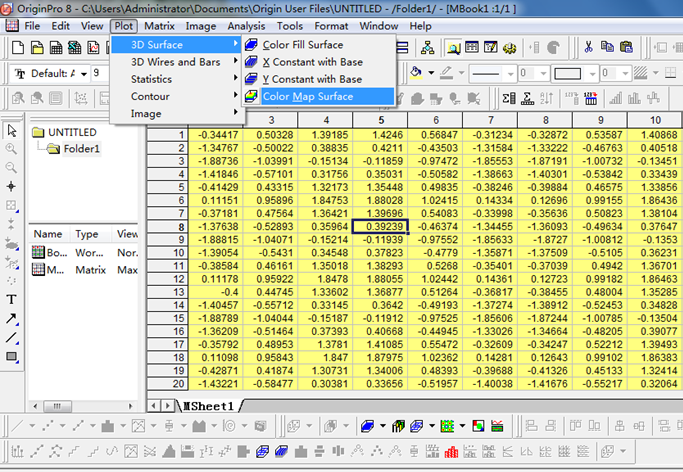Click the column statistics sigma icon
683x472 pixels.
coord(509,98)
